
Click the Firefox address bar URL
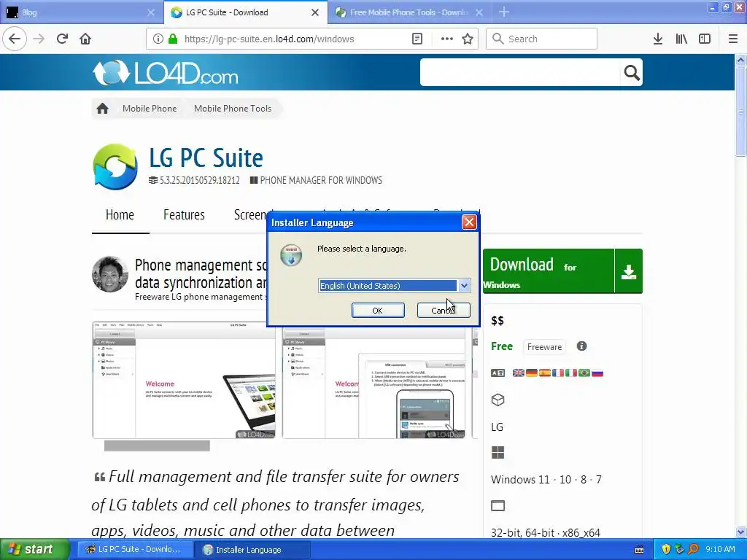269,39
